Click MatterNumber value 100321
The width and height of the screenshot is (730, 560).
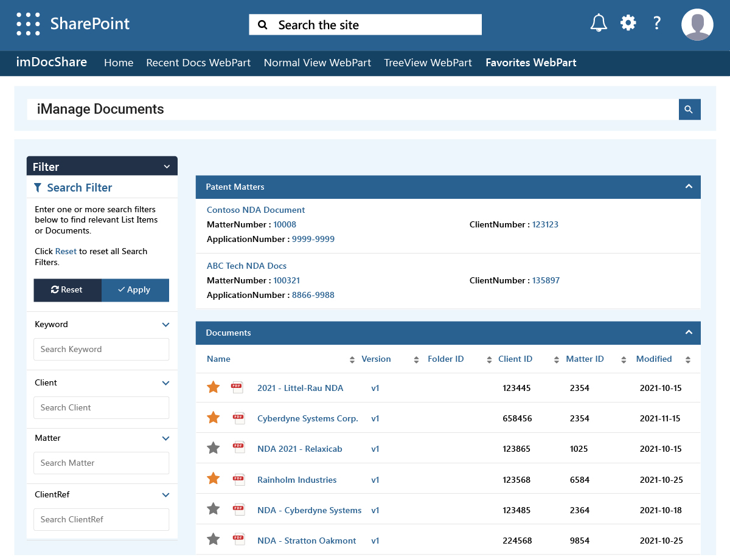(287, 280)
